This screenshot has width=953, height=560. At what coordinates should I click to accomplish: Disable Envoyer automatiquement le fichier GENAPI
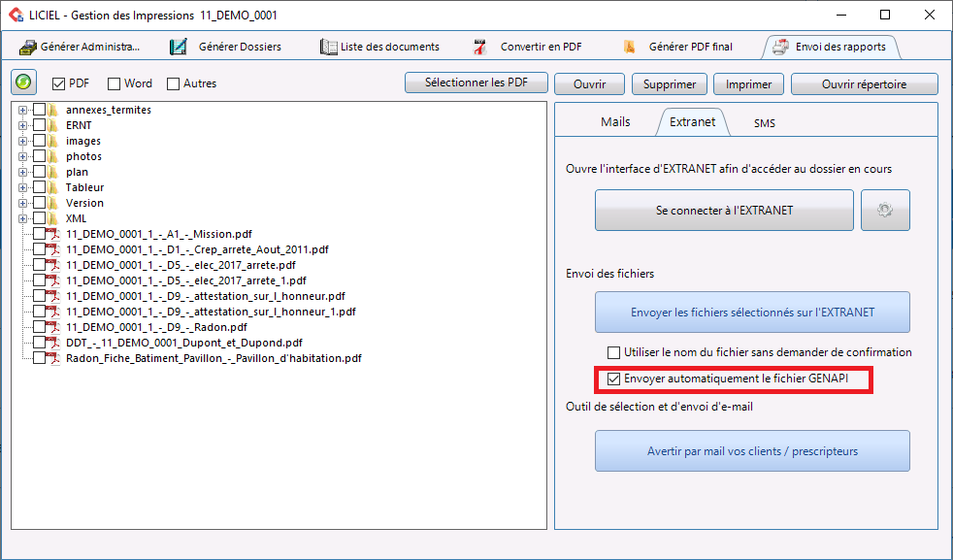pyautogui.click(x=613, y=379)
